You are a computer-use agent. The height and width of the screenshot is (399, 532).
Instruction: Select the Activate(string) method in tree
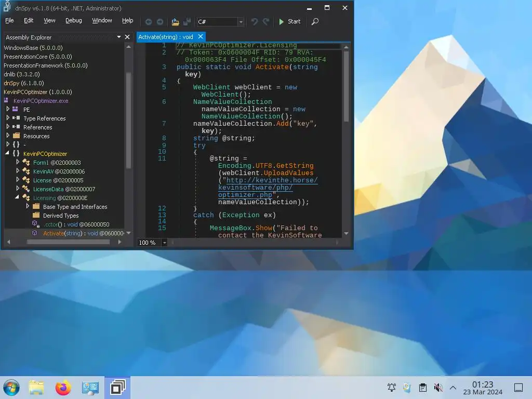[x=84, y=233]
